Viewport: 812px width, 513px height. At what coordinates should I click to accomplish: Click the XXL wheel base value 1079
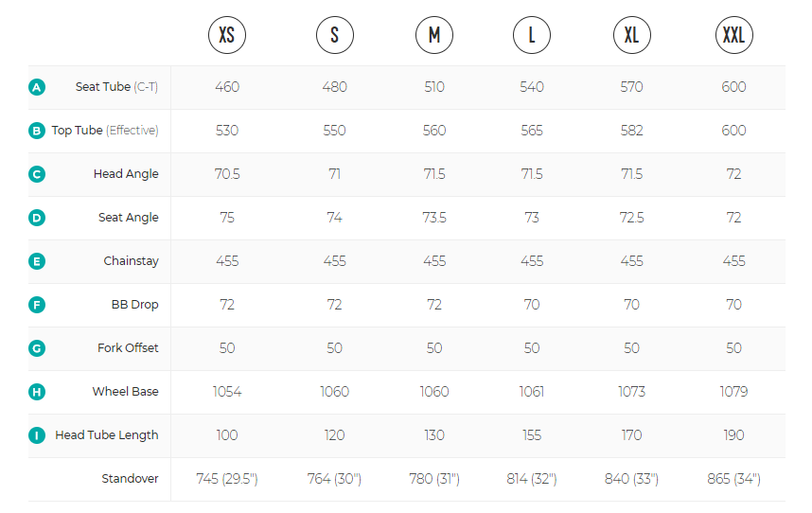click(733, 392)
